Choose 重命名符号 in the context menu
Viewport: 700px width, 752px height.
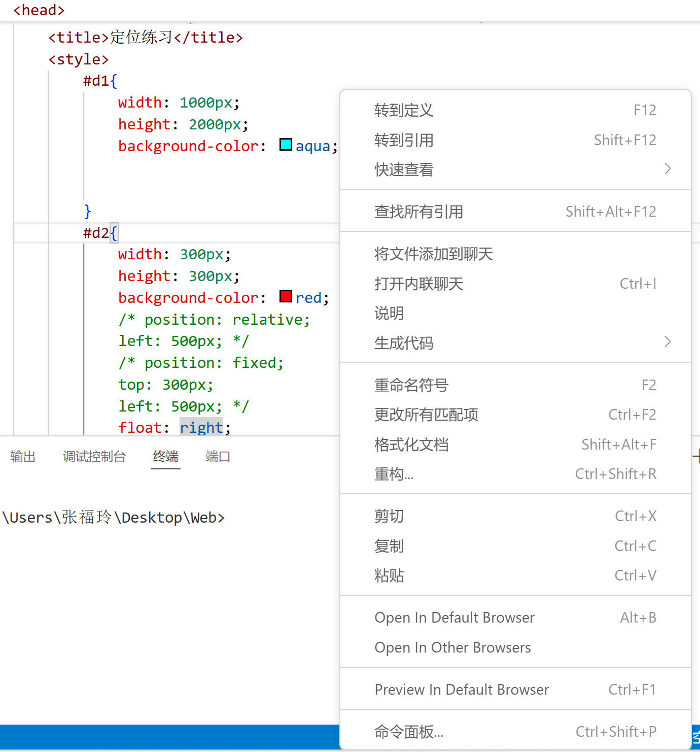click(x=515, y=385)
